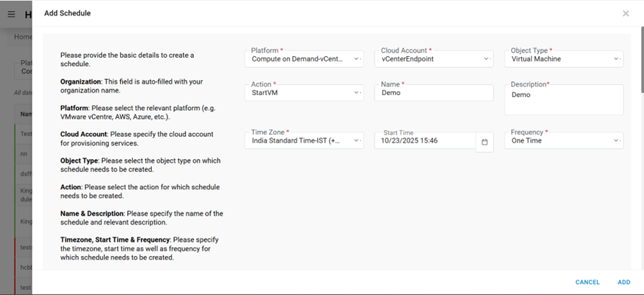644x295 pixels.
Task: Click the calendar icon beside Start Time
Action: (484, 142)
